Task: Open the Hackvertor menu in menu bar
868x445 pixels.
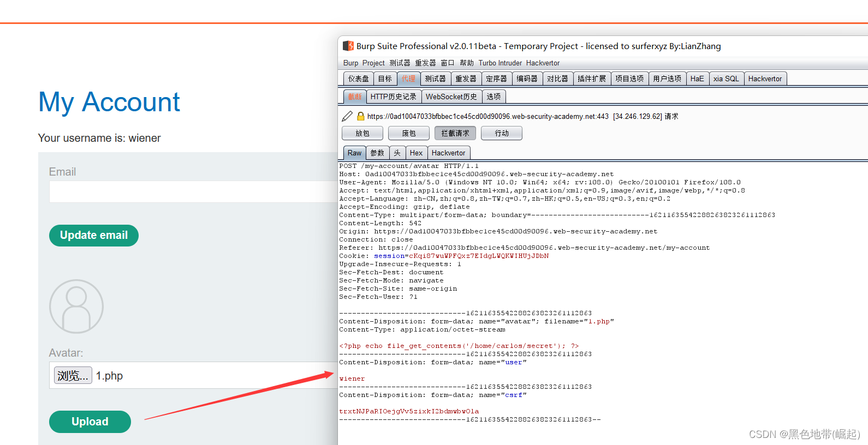Action: [543, 63]
